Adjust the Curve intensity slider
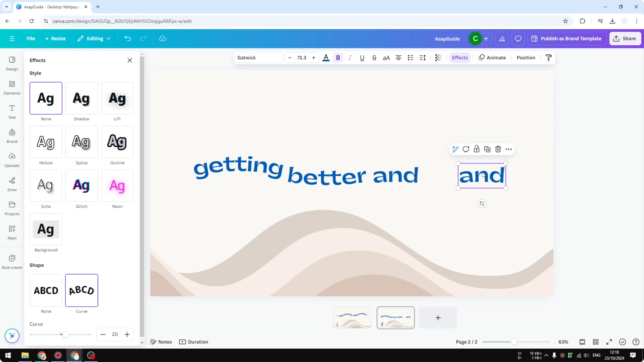The image size is (644, 362). [x=66, y=334]
